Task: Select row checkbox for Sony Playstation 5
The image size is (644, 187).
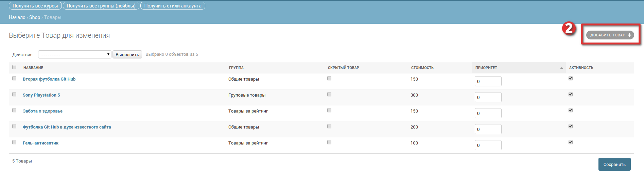Action: [x=14, y=94]
